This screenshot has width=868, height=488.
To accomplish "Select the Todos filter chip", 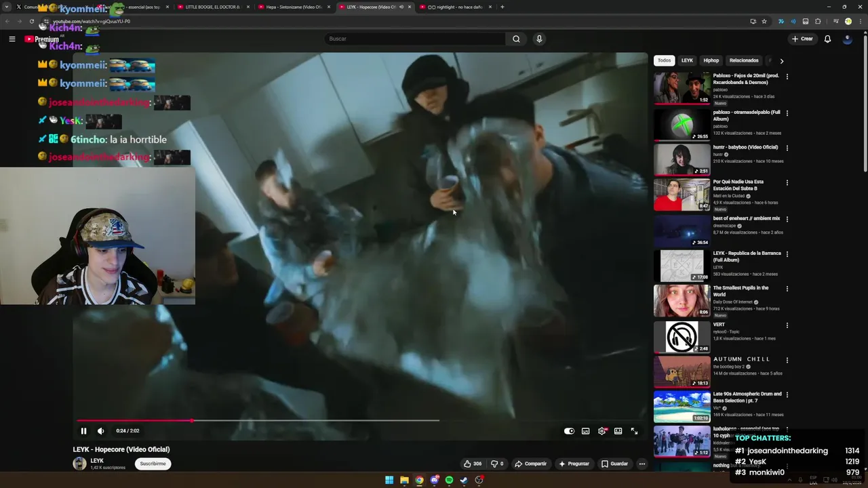I will pos(664,60).
